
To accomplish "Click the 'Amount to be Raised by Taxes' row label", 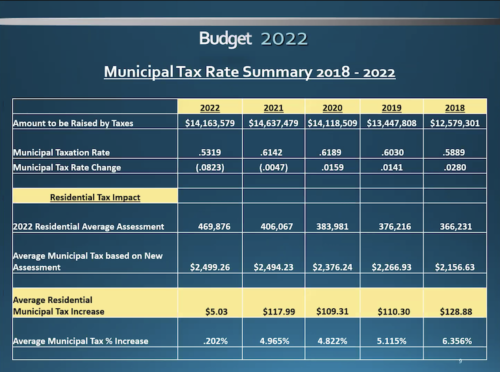I will pos(73,123).
